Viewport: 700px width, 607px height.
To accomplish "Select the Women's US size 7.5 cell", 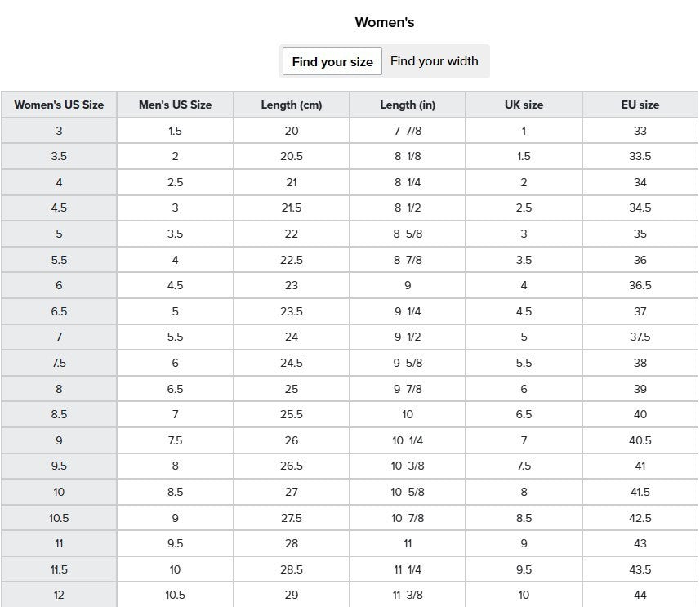I will point(59,363).
